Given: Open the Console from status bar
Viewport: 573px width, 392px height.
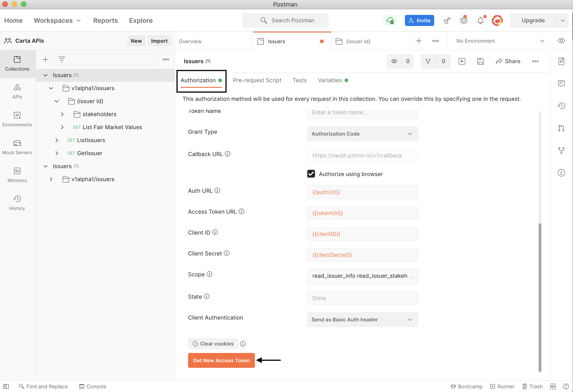Looking at the screenshot, I should [x=93, y=386].
